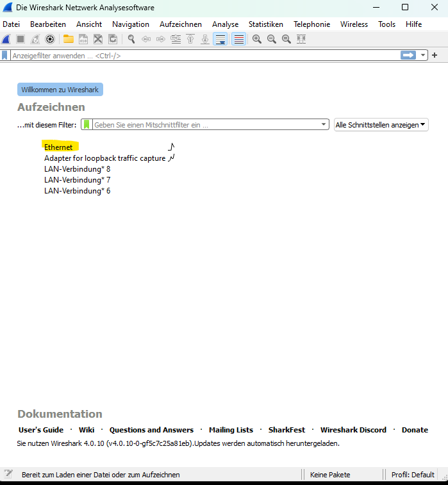Toggle auto-scroll during live capture
Screen dimensions: 448x485
click(220, 39)
